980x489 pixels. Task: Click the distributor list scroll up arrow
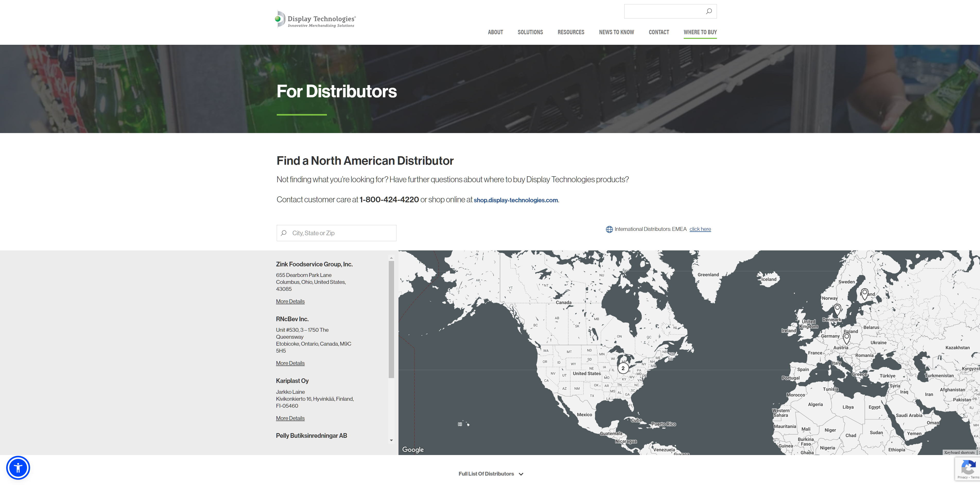391,258
